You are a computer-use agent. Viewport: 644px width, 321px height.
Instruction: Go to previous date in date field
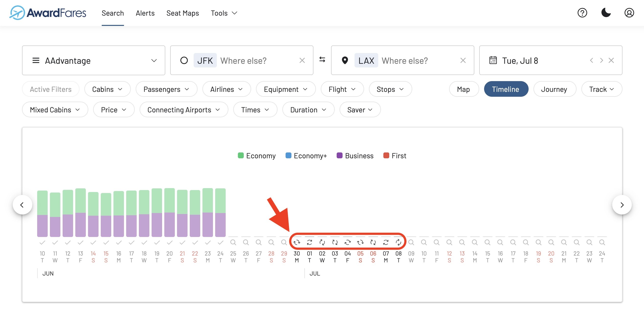pyautogui.click(x=591, y=60)
